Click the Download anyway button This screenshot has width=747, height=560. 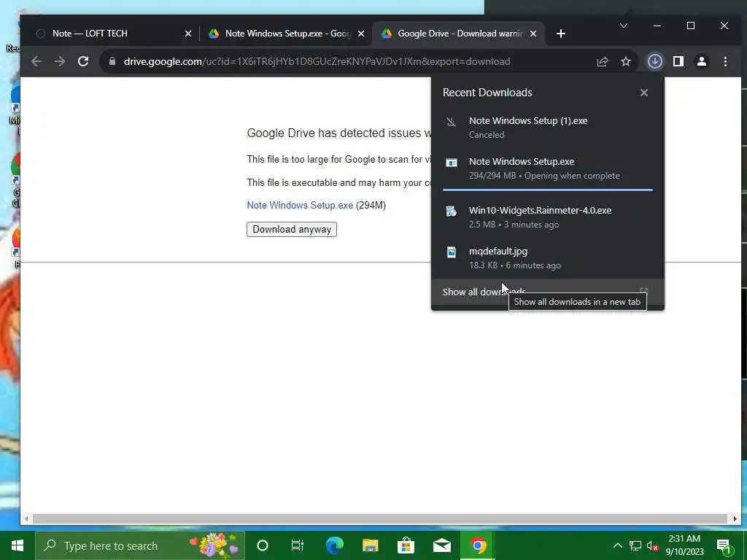pos(292,229)
